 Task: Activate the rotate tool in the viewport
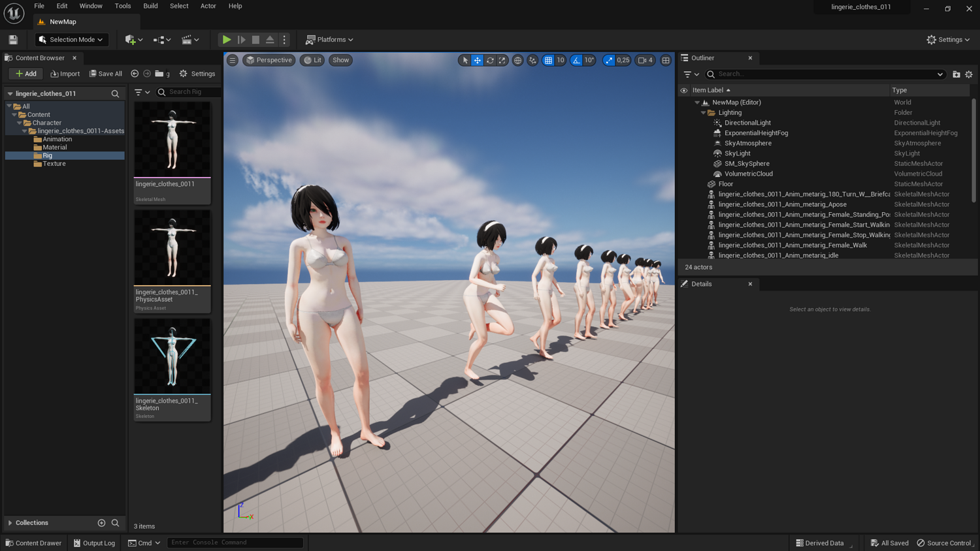click(x=490, y=60)
